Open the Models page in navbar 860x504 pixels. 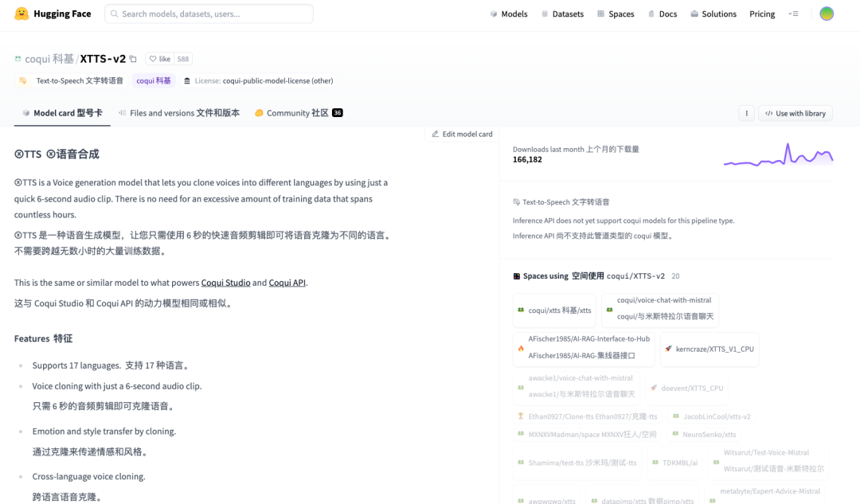tap(508, 14)
